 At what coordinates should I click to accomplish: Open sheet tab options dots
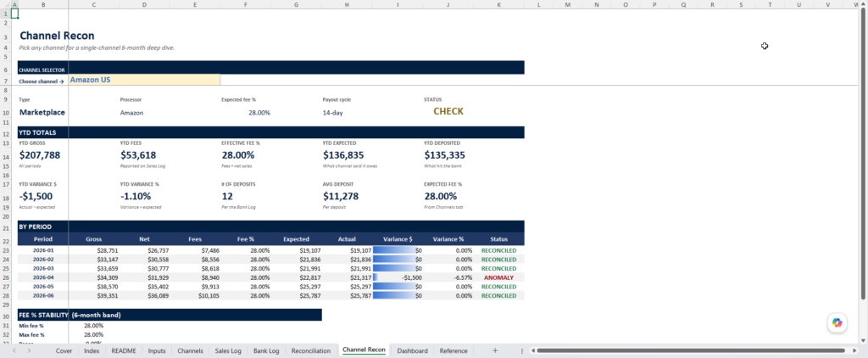(x=522, y=351)
